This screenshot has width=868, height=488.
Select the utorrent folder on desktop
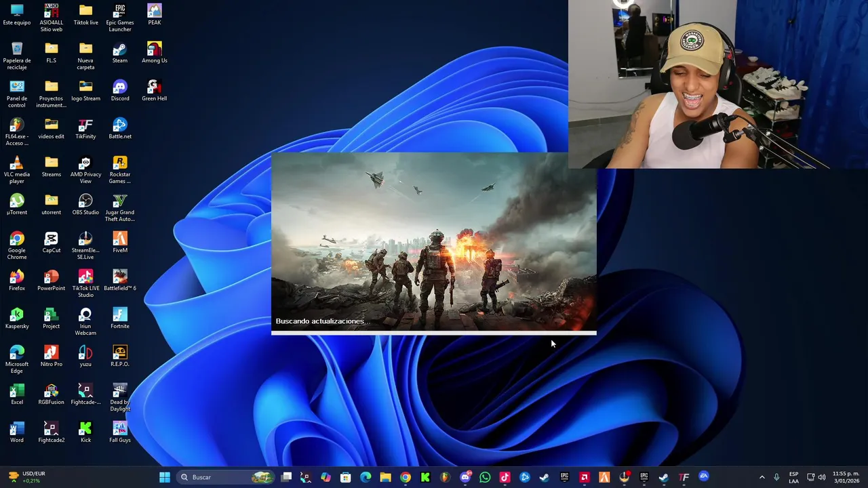coord(52,205)
